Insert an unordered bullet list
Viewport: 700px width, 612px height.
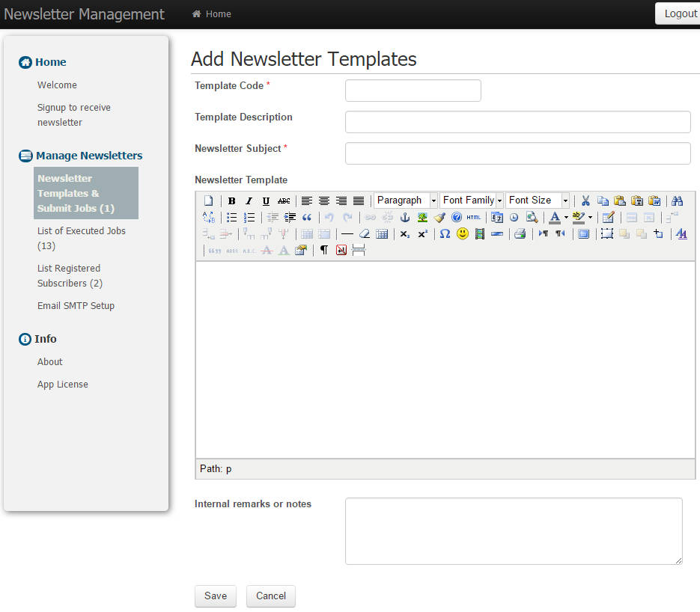[x=231, y=217]
